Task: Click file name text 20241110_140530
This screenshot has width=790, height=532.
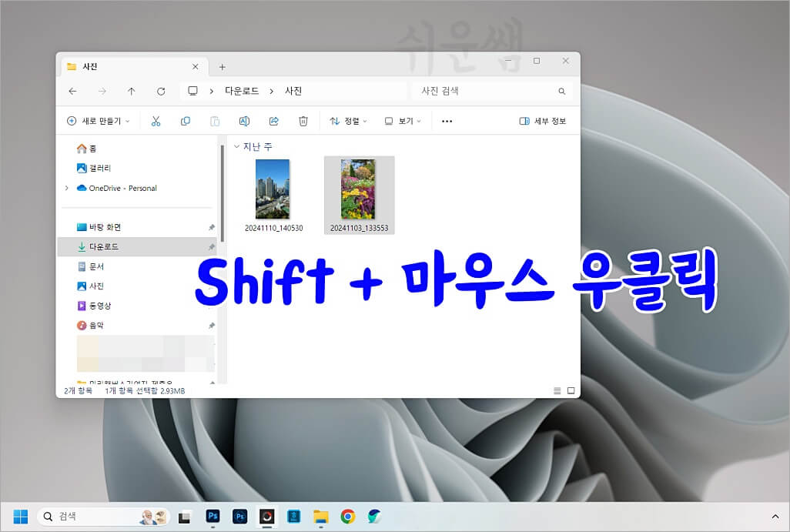Action: [x=273, y=228]
